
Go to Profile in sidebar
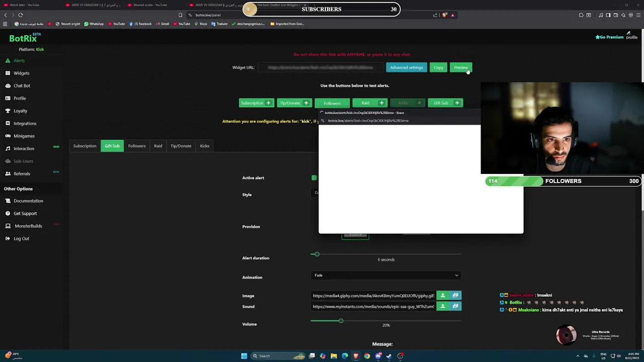tap(20, 98)
